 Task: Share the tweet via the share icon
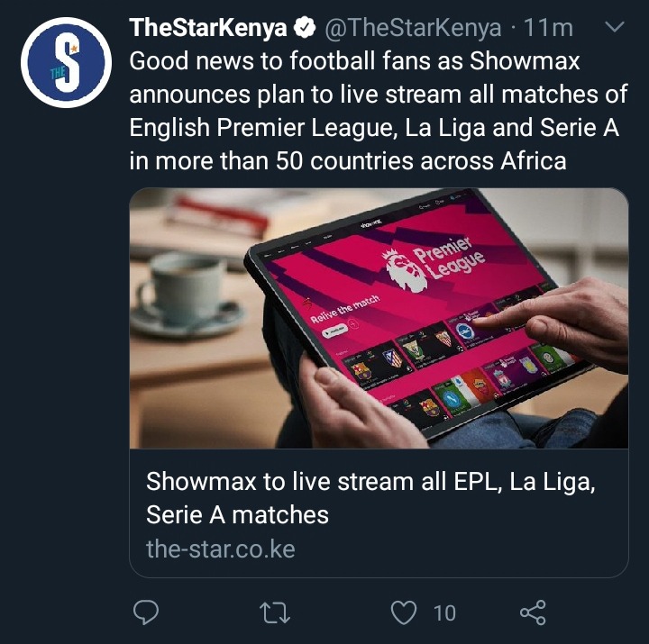[x=533, y=612]
